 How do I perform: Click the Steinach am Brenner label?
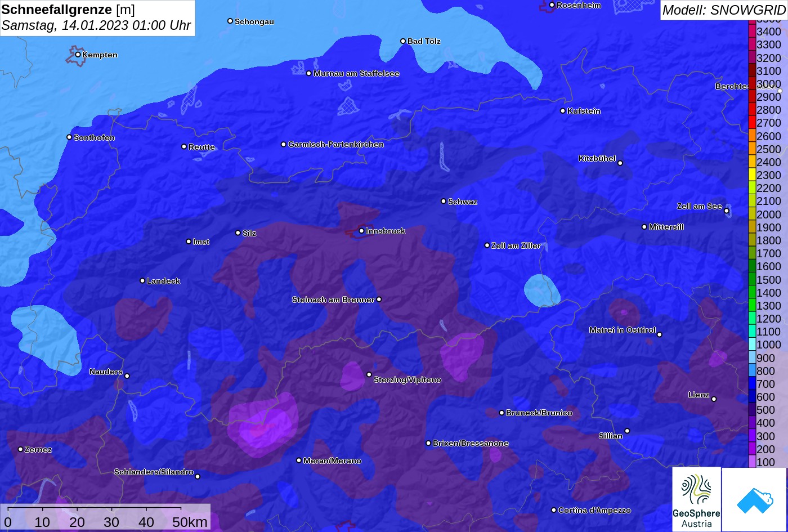[333, 299]
